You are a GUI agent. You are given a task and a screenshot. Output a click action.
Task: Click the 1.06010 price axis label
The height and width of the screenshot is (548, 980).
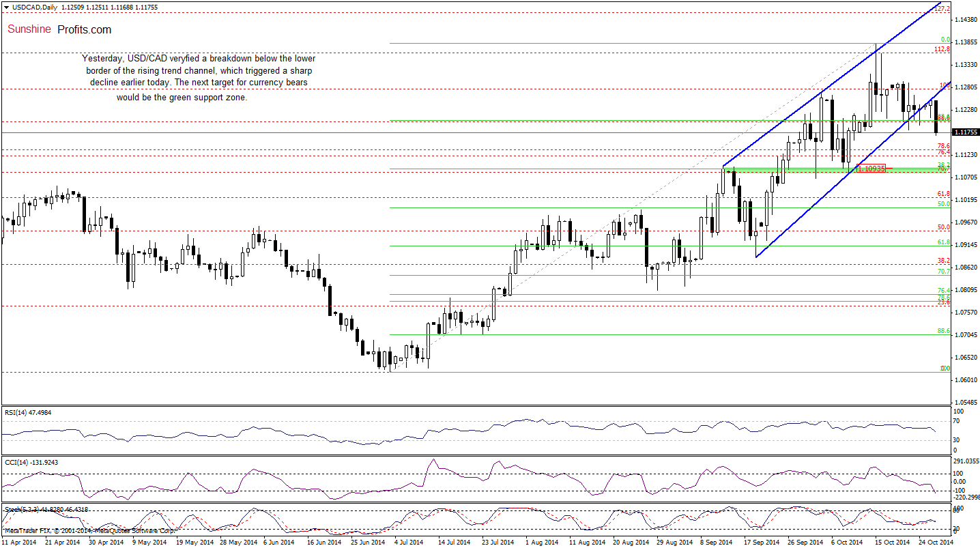966,380
